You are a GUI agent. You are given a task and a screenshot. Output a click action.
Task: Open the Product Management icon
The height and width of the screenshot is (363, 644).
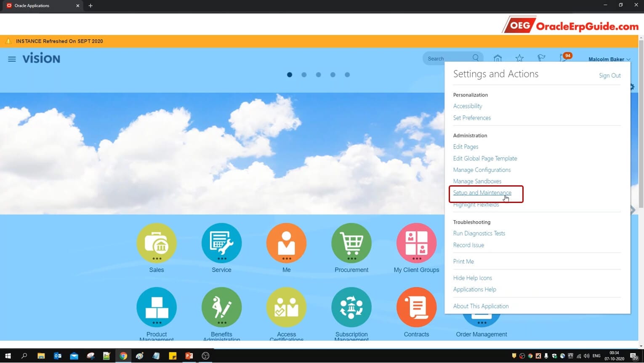coord(157,307)
